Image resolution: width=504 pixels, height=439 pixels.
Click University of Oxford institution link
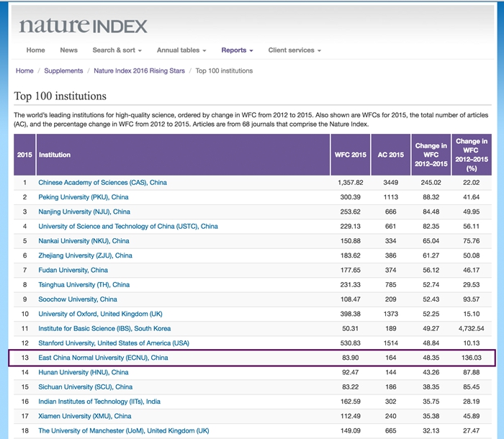pyautogui.click(x=101, y=314)
